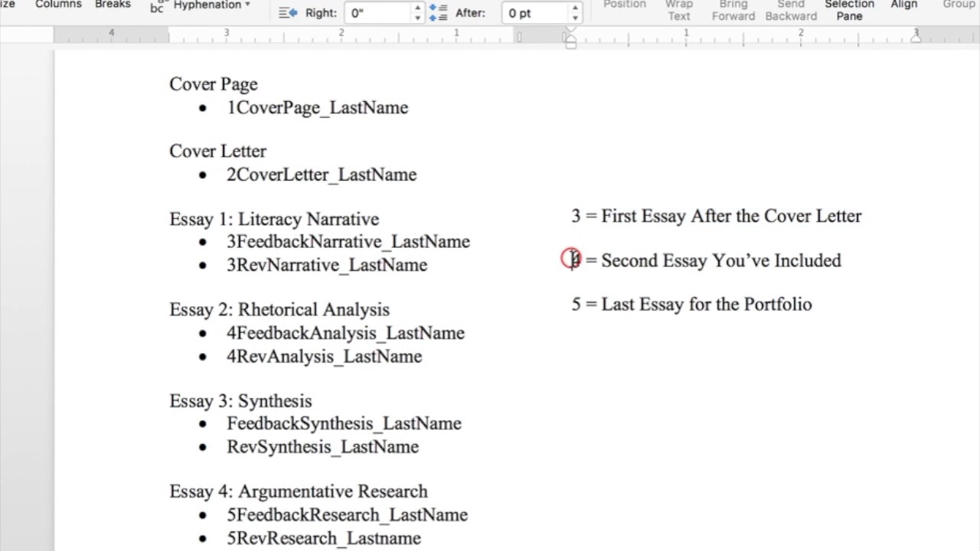Click the "RevSynthesis_LastName" bullet text
980x551 pixels.
click(x=323, y=447)
